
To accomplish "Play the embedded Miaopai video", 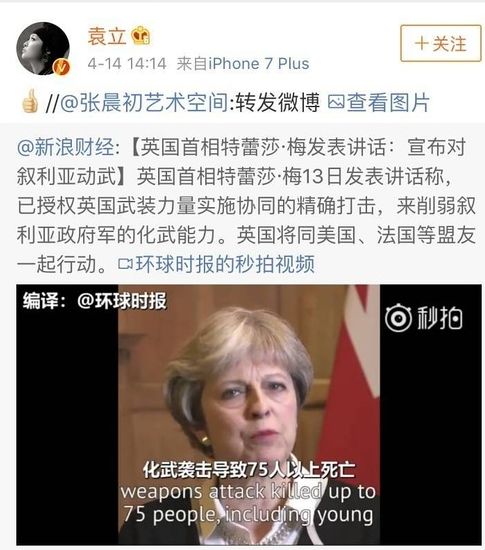I will click(x=249, y=415).
